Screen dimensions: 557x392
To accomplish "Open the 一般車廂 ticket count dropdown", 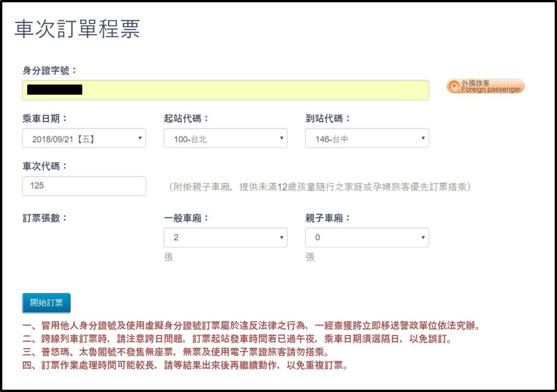I will [226, 238].
